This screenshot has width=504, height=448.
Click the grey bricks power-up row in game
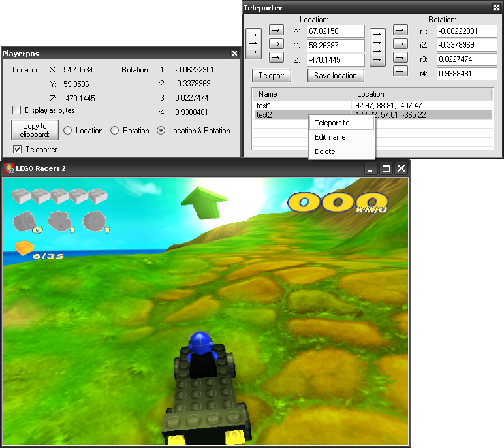pos(59,196)
